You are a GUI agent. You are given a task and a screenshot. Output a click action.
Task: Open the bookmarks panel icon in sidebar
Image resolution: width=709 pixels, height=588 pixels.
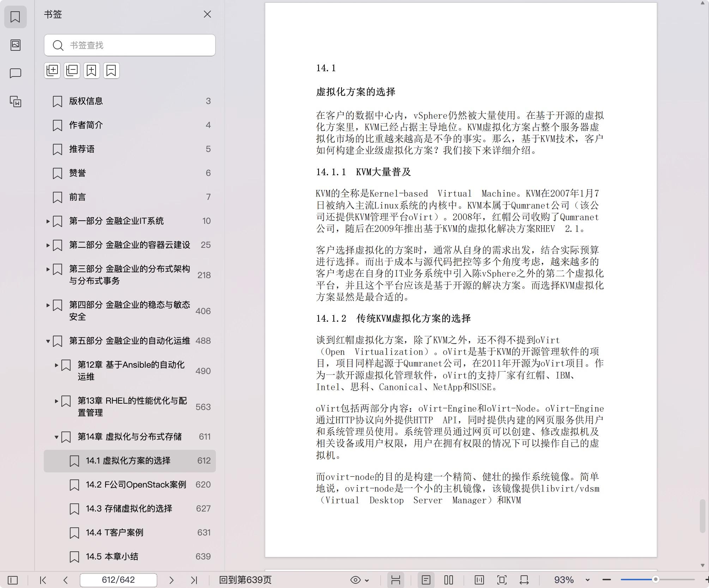tap(15, 17)
